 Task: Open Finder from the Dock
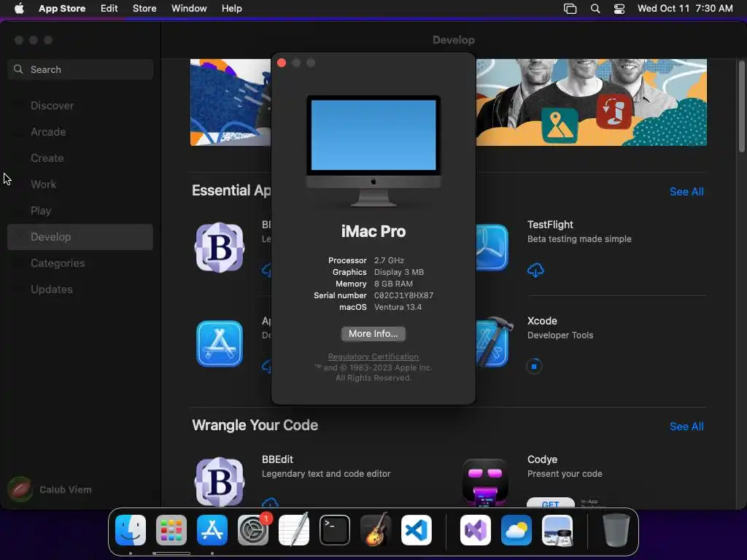point(131,530)
